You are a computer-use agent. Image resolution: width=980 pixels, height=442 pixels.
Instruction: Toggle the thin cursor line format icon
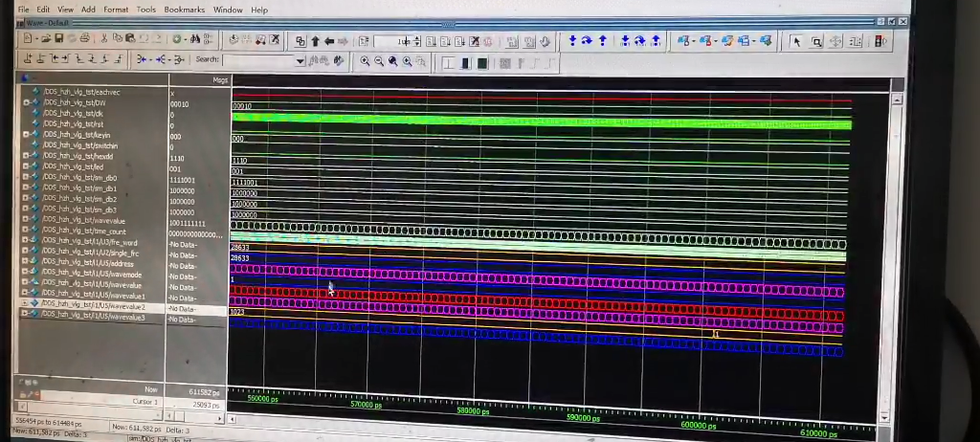pos(448,63)
